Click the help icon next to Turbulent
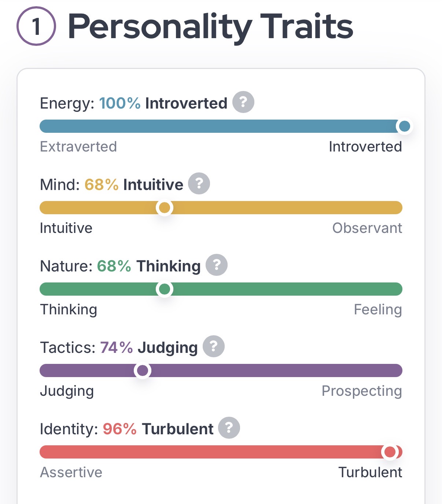Viewport: 442px width, 504px height. (x=229, y=428)
